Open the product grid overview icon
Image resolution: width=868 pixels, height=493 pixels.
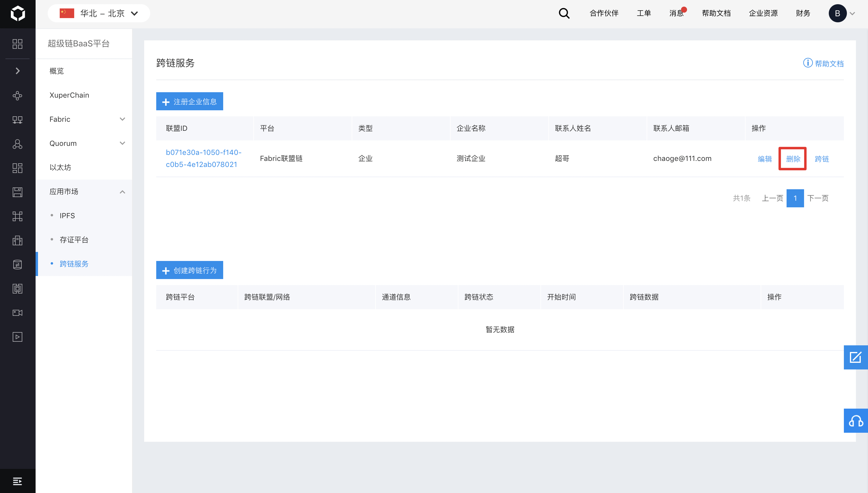click(17, 44)
